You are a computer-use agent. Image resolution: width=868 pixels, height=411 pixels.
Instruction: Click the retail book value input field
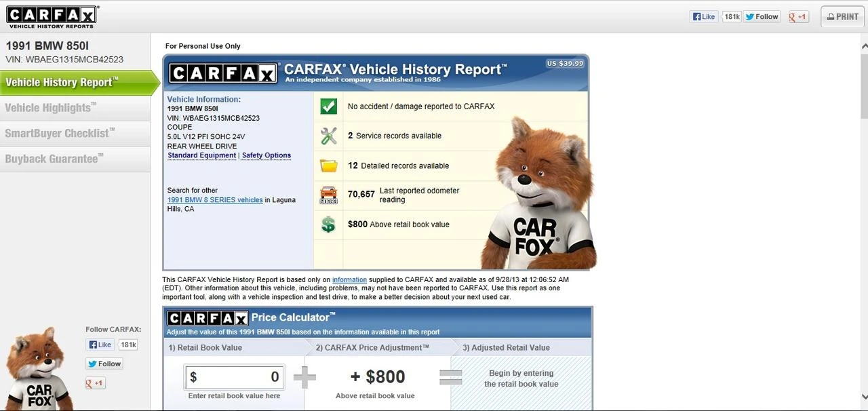pyautogui.click(x=235, y=377)
